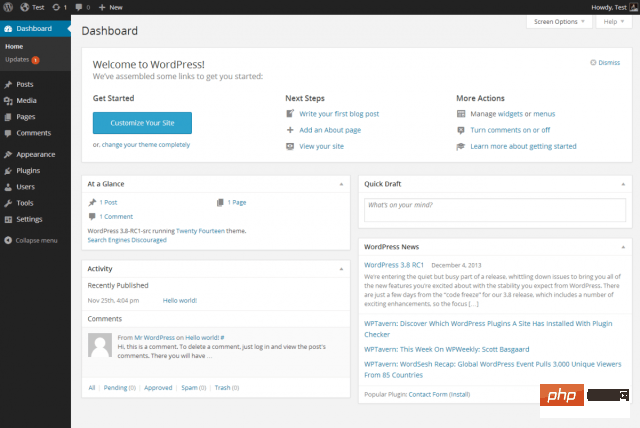Open the Hello world! published post
The image size is (640, 428).
pyautogui.click(x=180, y=301)
